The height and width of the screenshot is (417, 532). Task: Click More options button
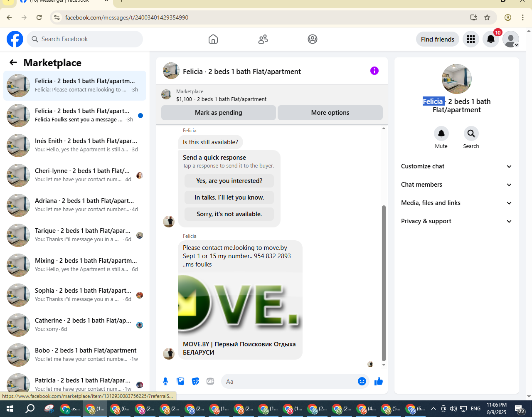[x=330, y=113]
